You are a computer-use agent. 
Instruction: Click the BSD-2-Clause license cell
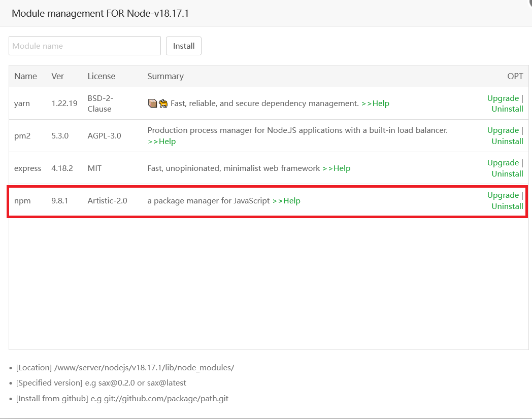101,103
